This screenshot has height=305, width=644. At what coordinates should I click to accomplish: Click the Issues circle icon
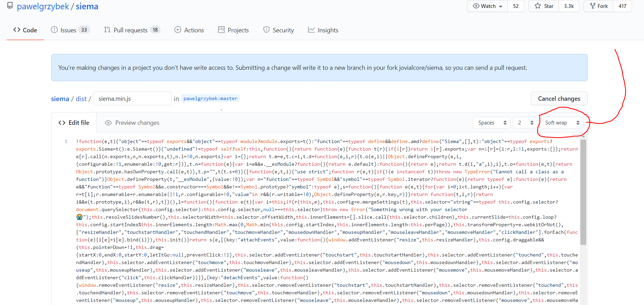(x=54, y=30)
